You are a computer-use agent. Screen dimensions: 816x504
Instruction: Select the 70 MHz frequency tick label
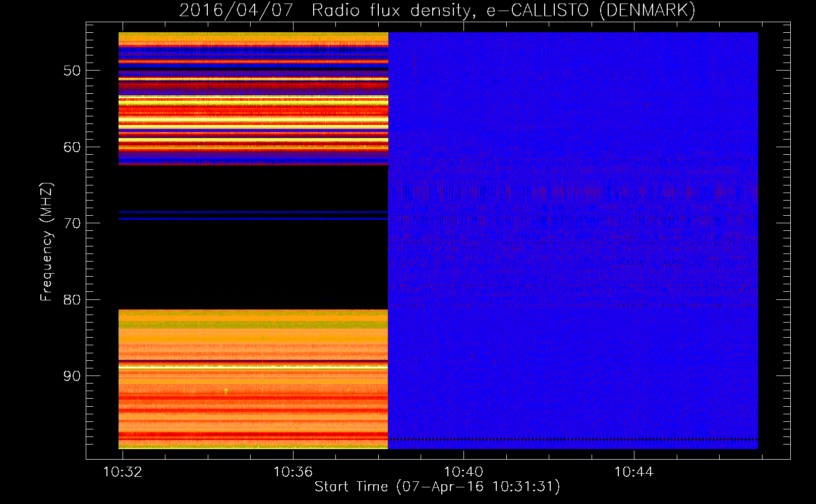coord(72,223)
